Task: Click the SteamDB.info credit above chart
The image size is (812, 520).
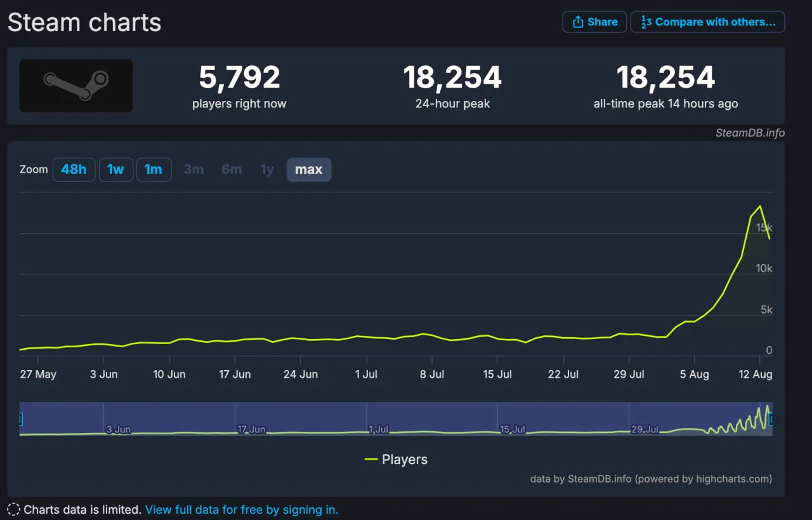Action: click(x=750, y=133)
